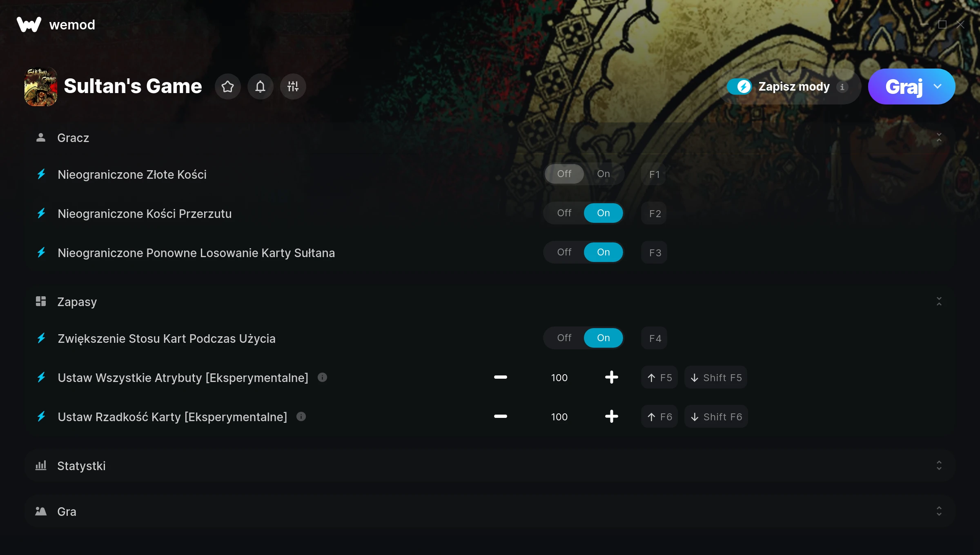980x555 pixels.
Task: Click the F3 hotkey button
Action: click(655, 253)
